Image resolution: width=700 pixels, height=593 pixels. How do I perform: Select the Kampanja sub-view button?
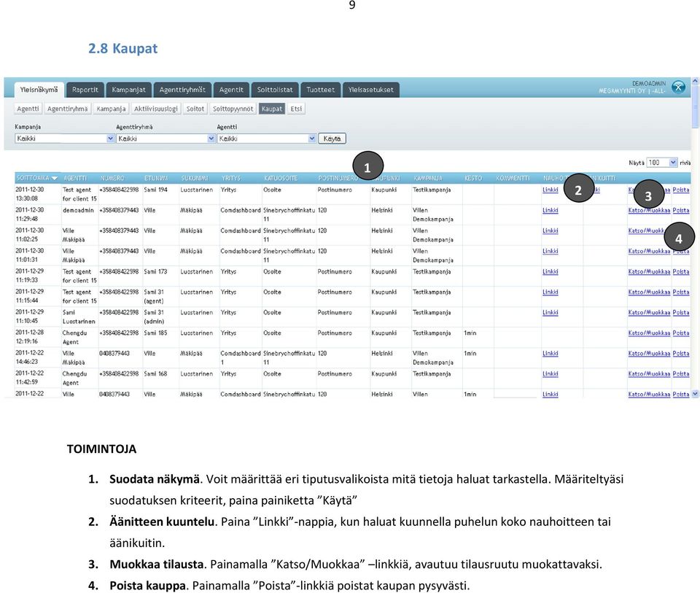111,109
